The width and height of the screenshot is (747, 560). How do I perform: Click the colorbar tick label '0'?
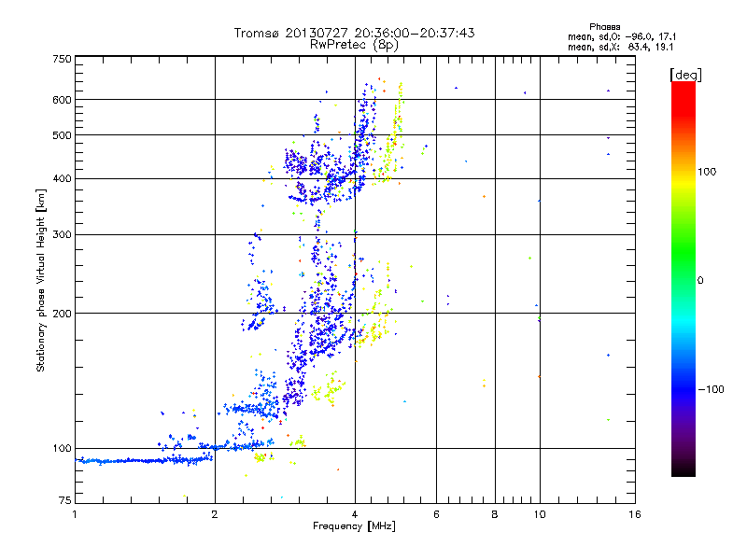point(700,281)
